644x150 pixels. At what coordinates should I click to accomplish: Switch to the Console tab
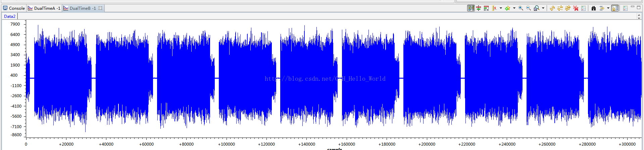pos(14,8)
